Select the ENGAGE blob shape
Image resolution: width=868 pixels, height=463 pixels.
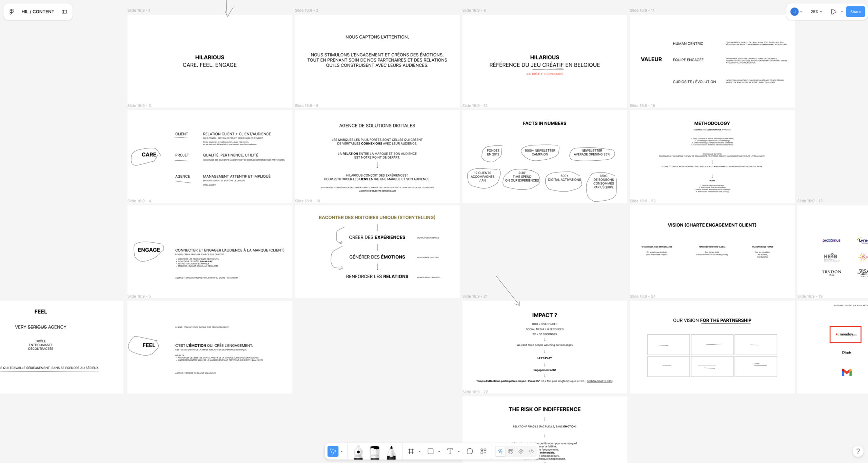[149, 251]
